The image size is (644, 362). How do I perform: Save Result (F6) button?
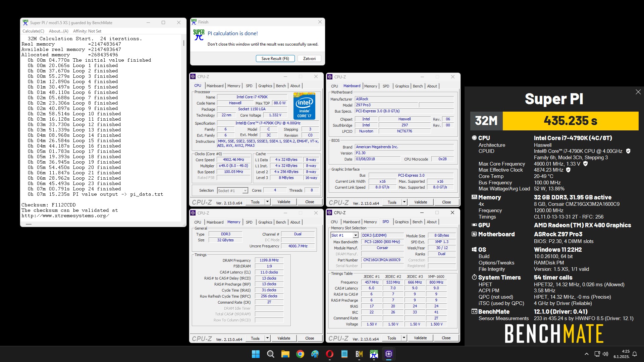(275, 58)
